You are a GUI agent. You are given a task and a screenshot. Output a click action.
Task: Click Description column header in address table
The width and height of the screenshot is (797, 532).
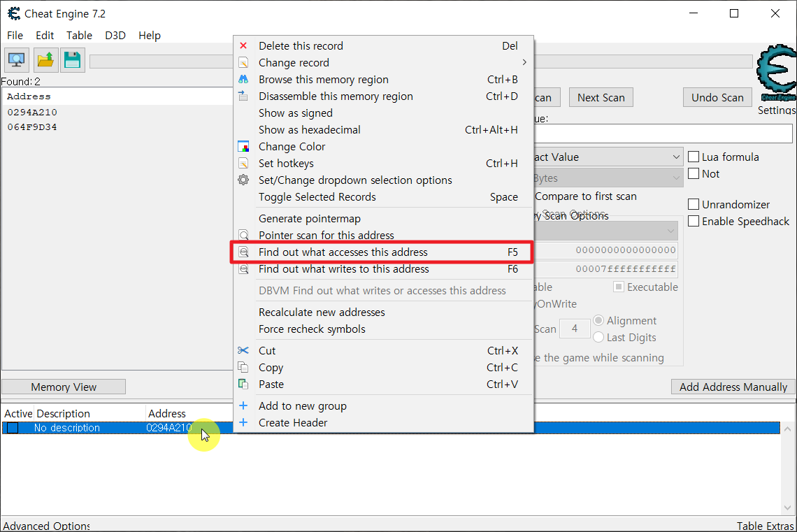63,414
